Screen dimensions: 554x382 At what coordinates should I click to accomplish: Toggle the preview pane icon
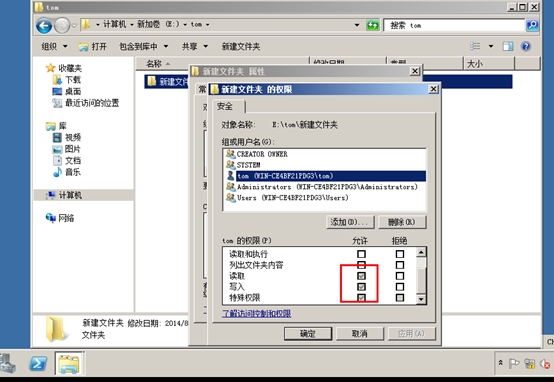[508, 46]
